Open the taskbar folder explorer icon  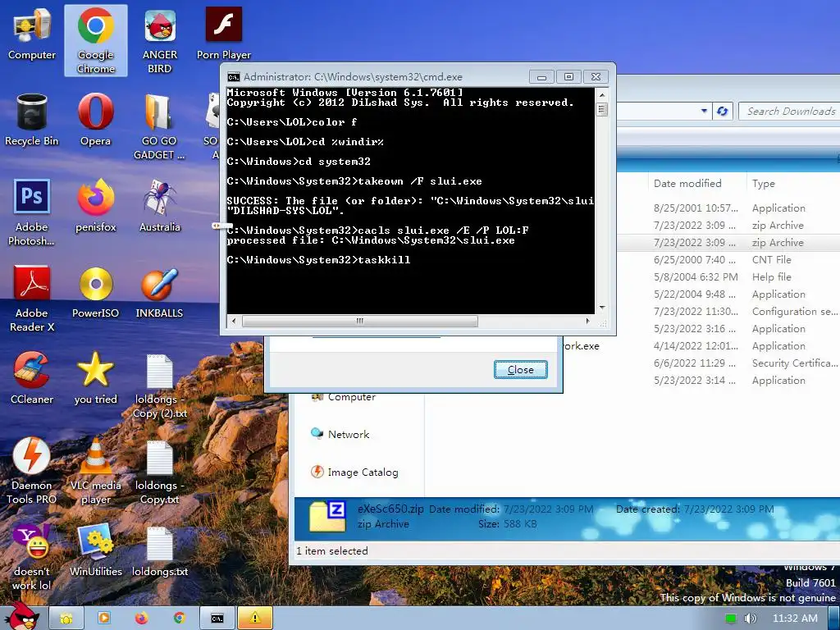(x=66, y=619)
